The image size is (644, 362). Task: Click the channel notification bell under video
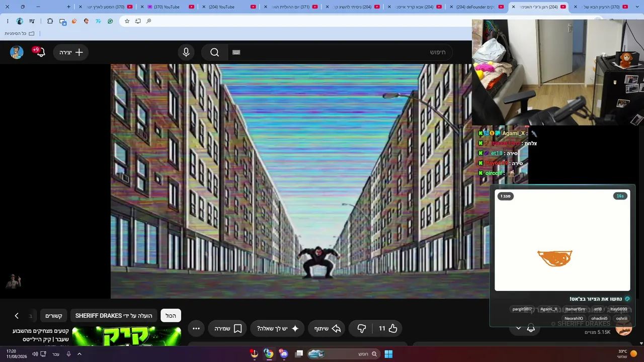click(x=531, y=328)
